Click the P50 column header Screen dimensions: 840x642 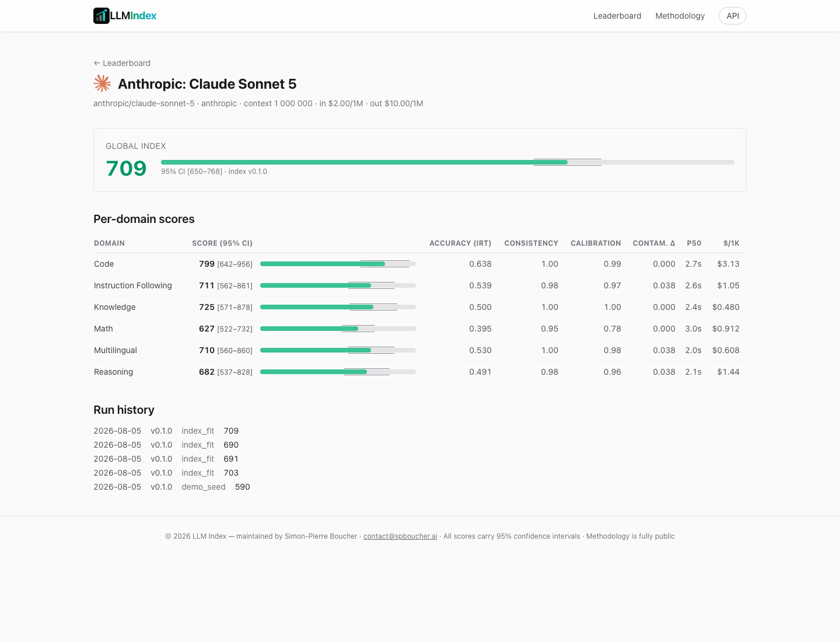694,243
